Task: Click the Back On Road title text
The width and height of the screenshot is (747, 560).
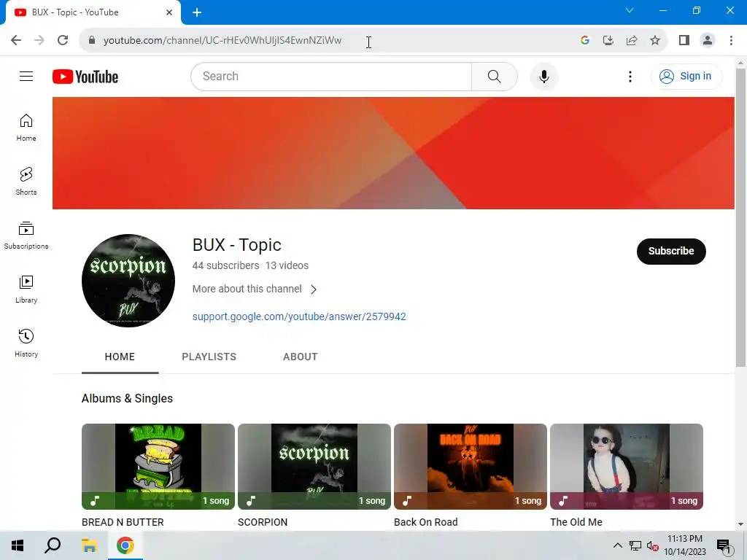Action: click(426, 522)
